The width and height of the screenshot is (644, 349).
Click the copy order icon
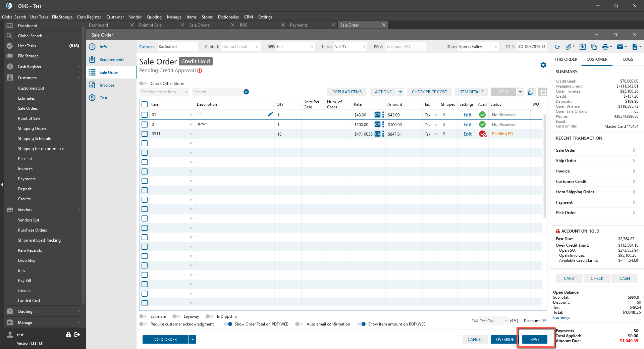click(x=594, y=47)
